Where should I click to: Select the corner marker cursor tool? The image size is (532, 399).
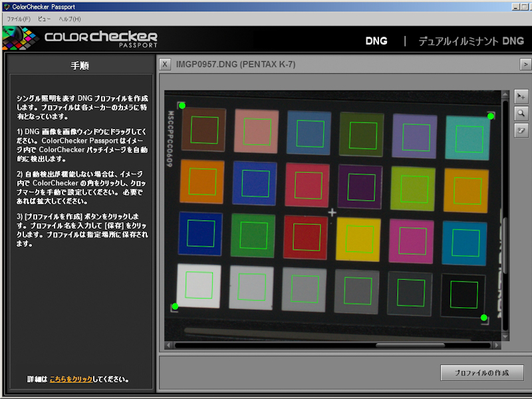[521, 96]
